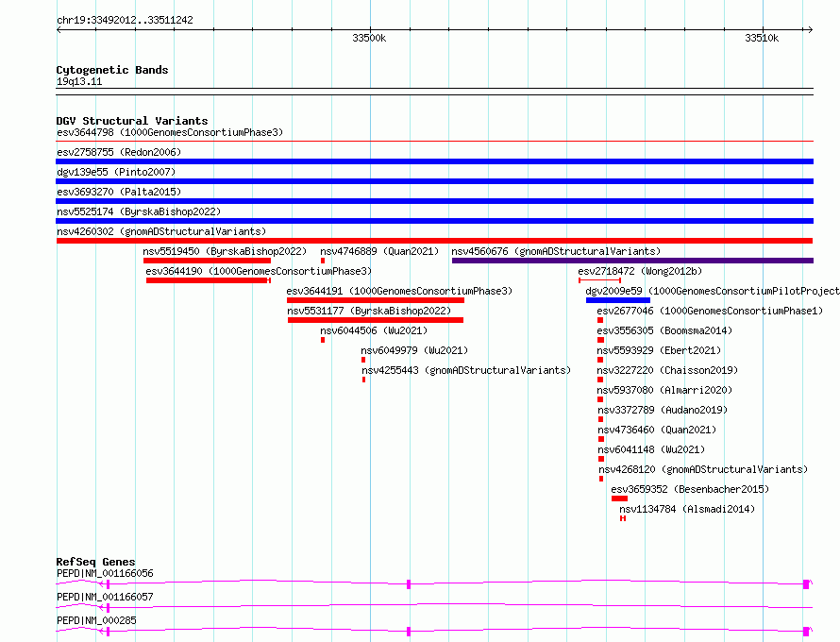Open the PEPD|NM_001166056 gene label

105,573
